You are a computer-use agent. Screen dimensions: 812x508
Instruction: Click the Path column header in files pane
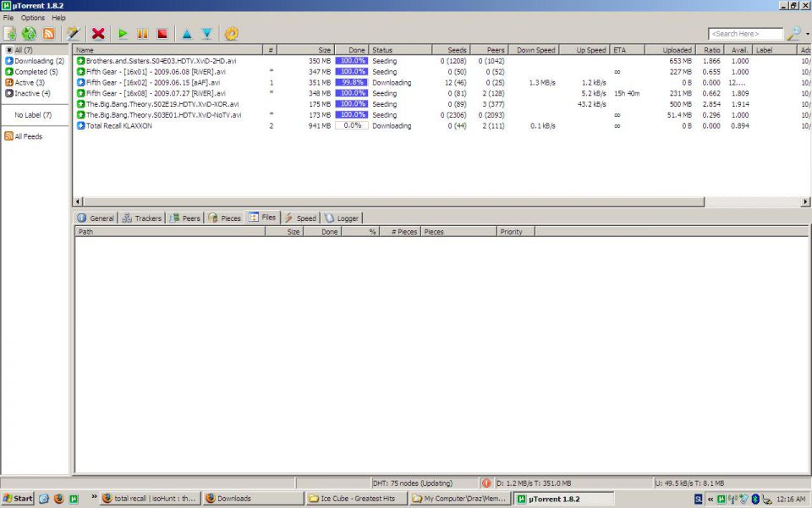pos(170,232)
